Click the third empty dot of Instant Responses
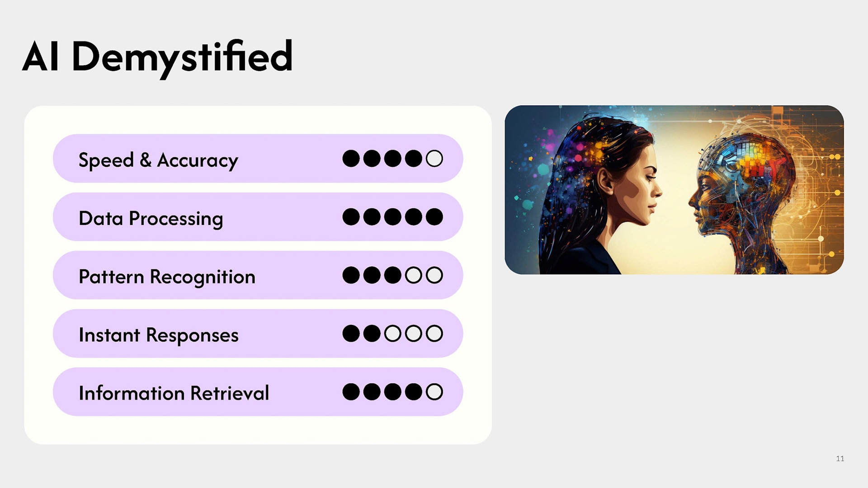The image size is (868, 488). 392,333
